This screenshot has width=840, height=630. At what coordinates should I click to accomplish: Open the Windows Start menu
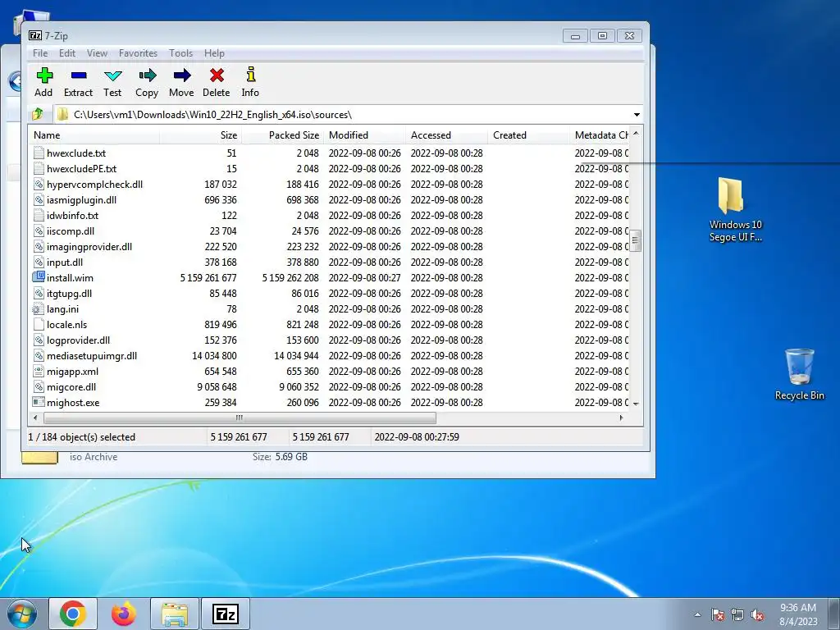[21, 614]
